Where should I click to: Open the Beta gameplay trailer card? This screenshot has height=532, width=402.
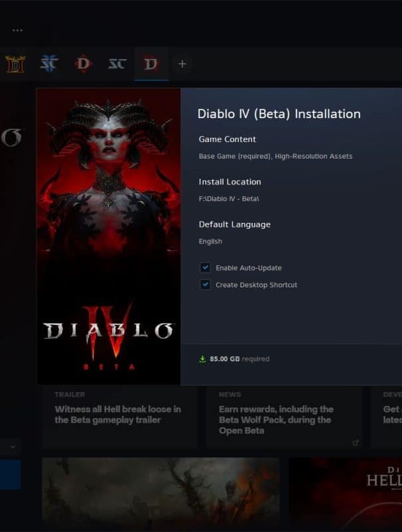[x=120, y=417]
